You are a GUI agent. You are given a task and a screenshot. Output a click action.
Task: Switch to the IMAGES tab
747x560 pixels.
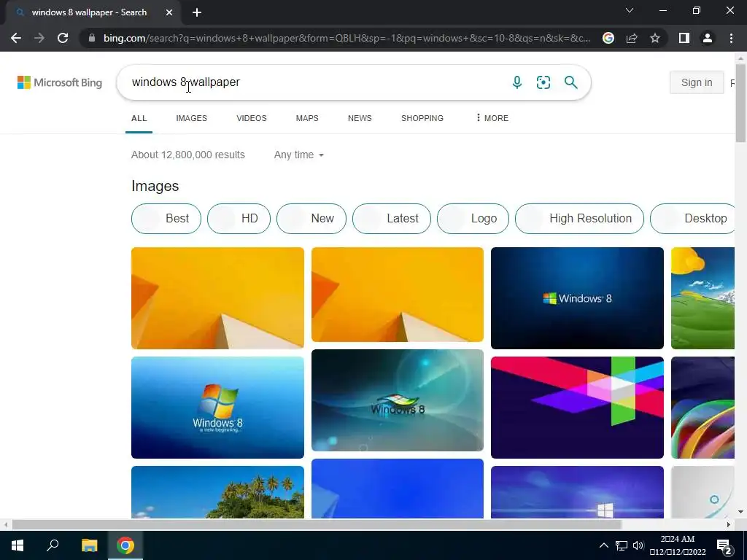[192, 118]
